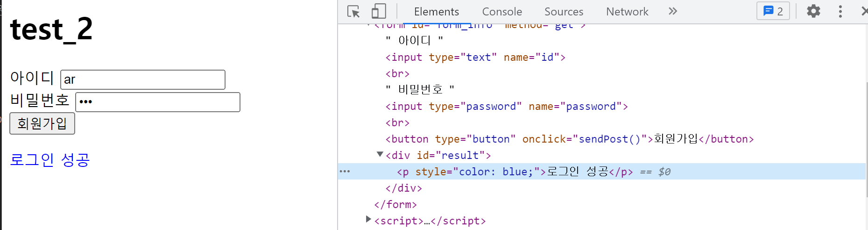Click the blue 로그인 성공 text on page
This screenshot has height=230, width=868.
pos(50,160)
